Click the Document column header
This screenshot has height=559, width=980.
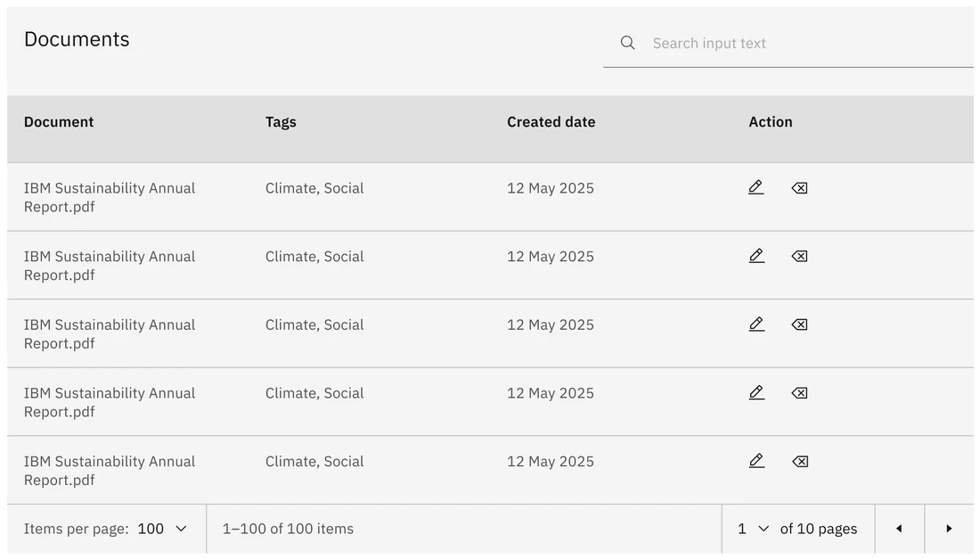click(59, 122)
